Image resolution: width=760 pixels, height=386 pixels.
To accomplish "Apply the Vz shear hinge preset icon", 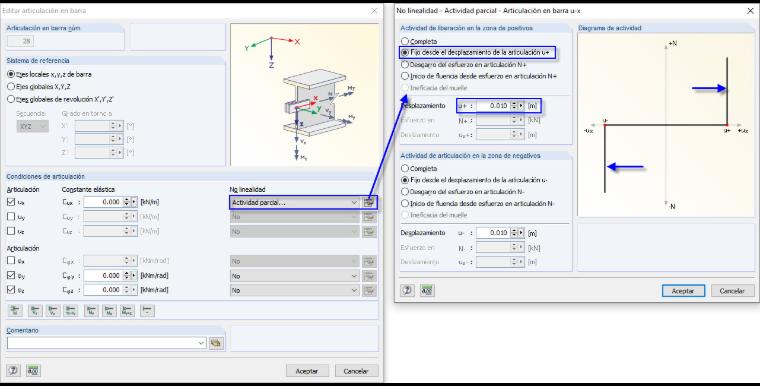I will click(53, 310).
